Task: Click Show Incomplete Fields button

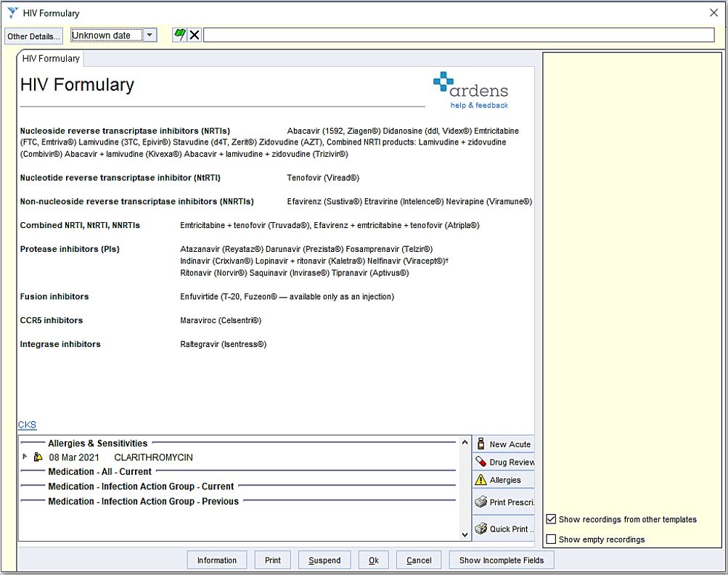Action: click(502, 560)
